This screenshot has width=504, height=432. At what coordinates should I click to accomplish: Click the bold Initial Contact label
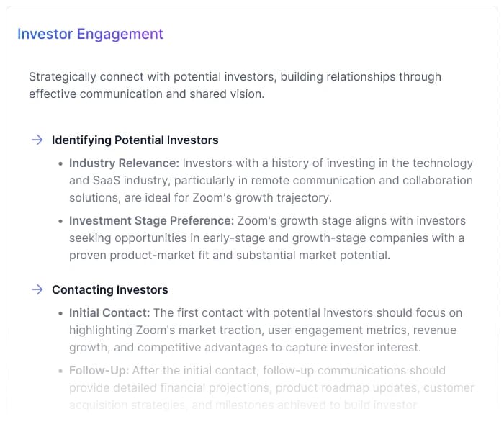click(x=109, y=313)
